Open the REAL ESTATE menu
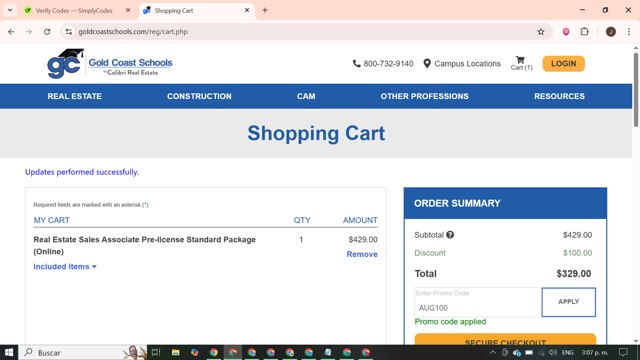This screenshot has height=360, width=640. coord(75,96)
